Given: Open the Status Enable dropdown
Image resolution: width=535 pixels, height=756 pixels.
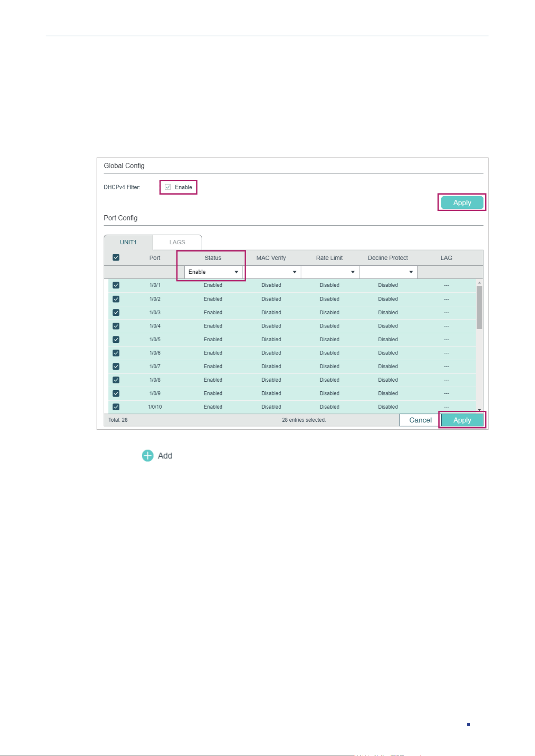Looking at the screenshot, I should [213, 272].
